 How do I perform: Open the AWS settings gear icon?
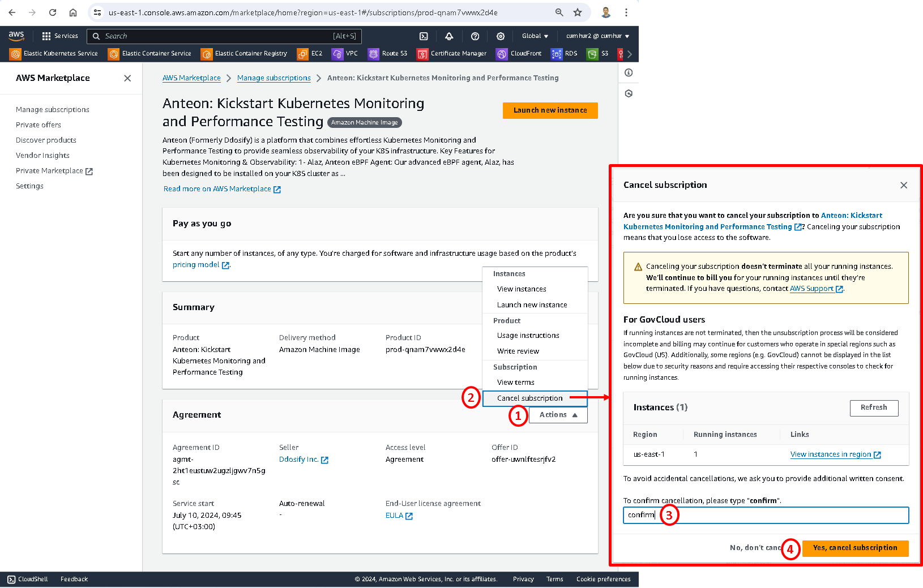[501, 36]
